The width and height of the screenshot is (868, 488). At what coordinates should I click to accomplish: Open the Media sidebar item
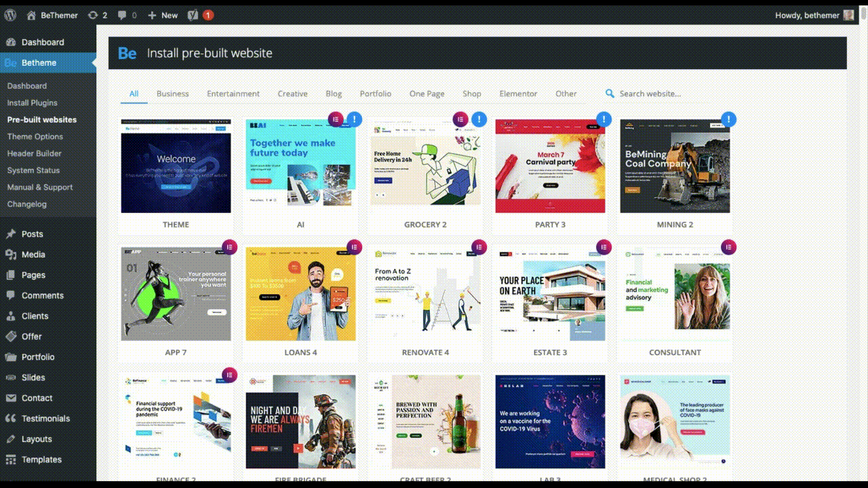click(33, 254)
